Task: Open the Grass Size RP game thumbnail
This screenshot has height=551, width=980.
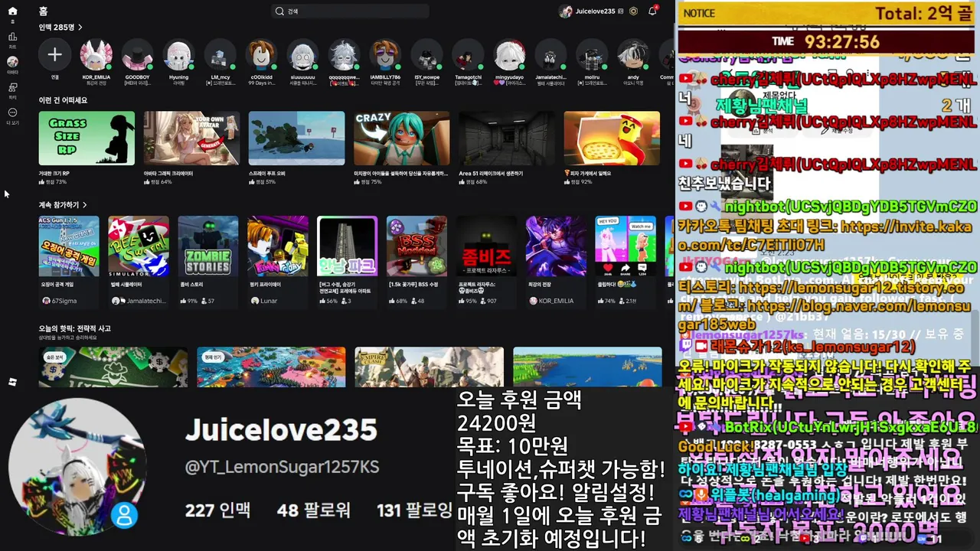Action: point(87,139)
